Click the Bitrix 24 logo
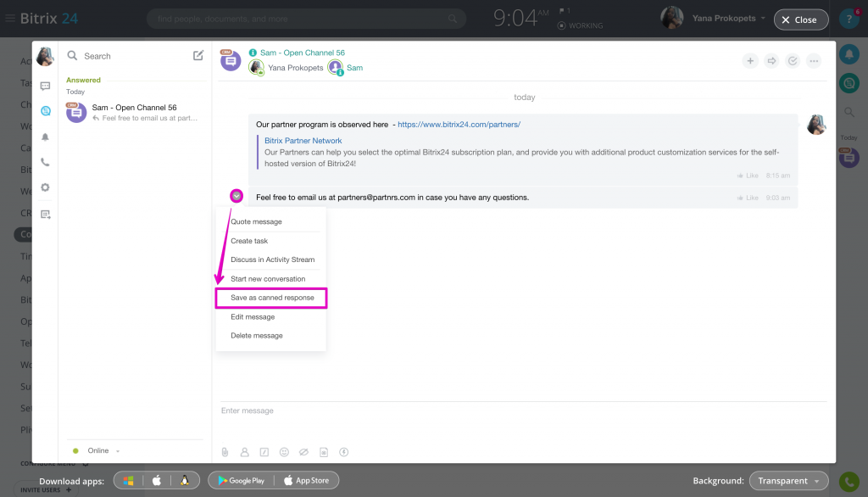The image size is (868, 497). [48, 19]
